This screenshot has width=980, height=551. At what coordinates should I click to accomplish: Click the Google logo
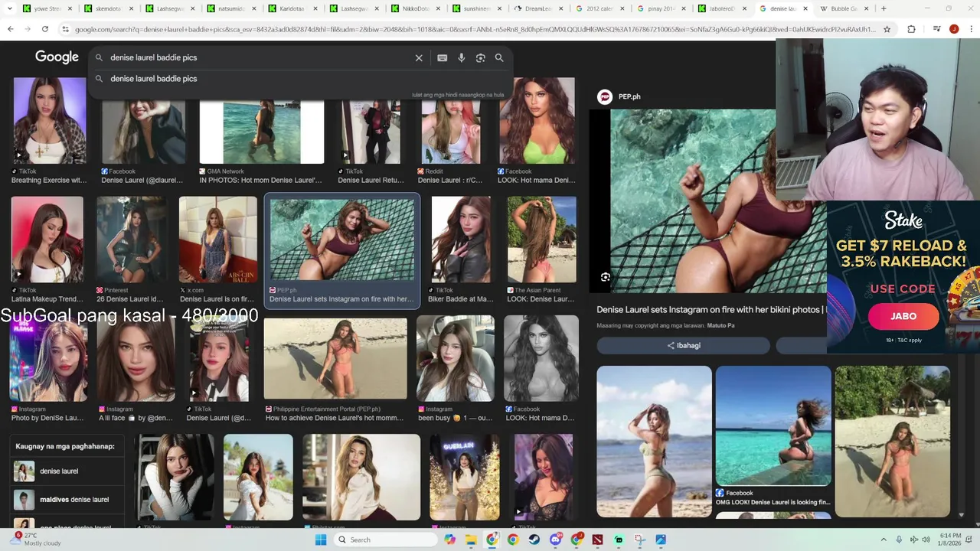coord(57,57)
